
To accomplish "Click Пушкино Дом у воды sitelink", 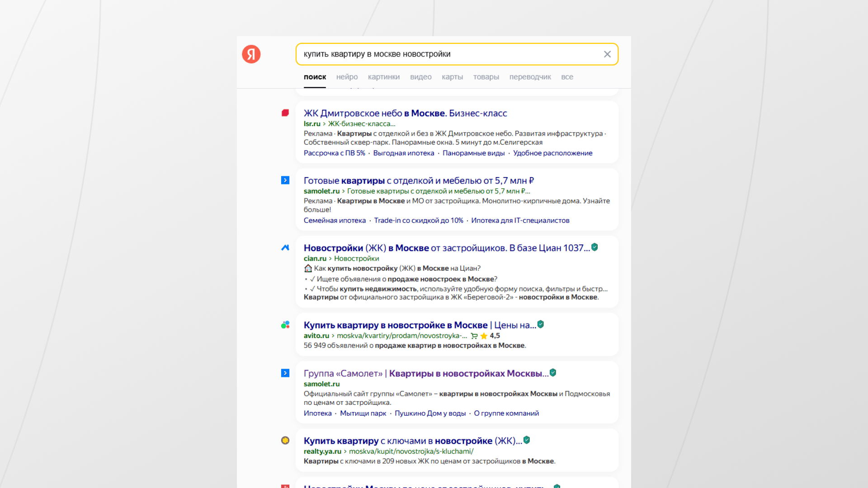I will click(x=430, y=413).
